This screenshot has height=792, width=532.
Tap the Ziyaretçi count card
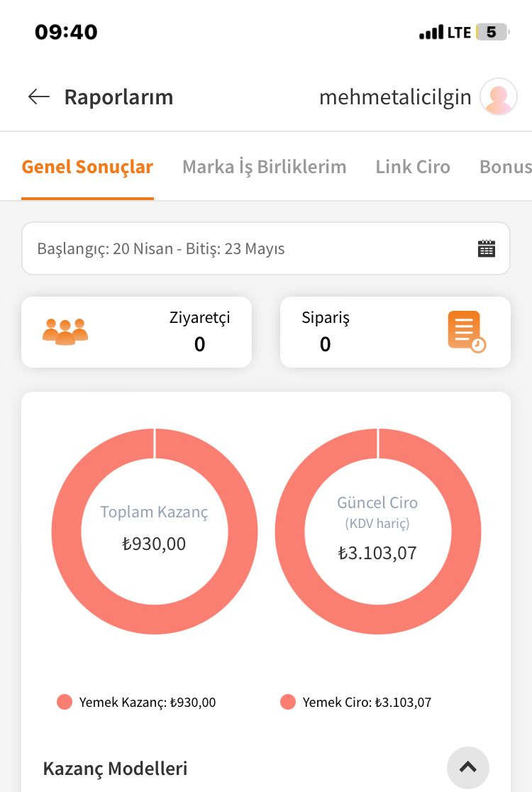tap(136, 332)
